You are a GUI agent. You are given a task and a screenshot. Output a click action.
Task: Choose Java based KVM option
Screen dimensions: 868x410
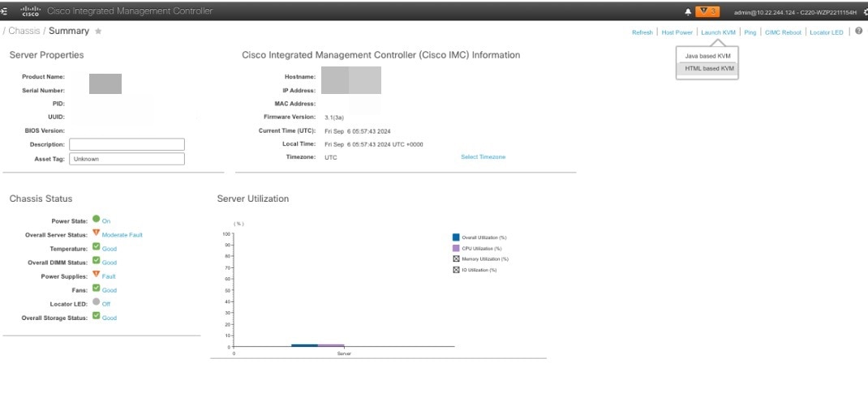click(x=707, y=57)
